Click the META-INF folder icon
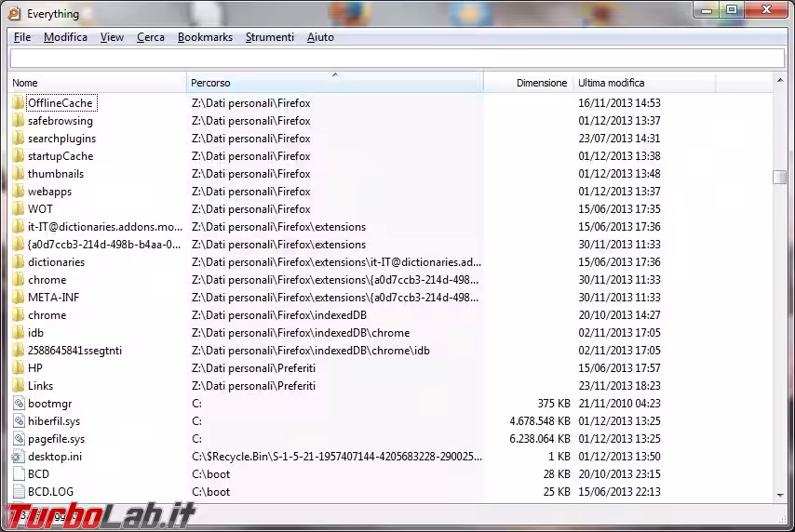Screen dimensions: 795x532 pos(19,298)
